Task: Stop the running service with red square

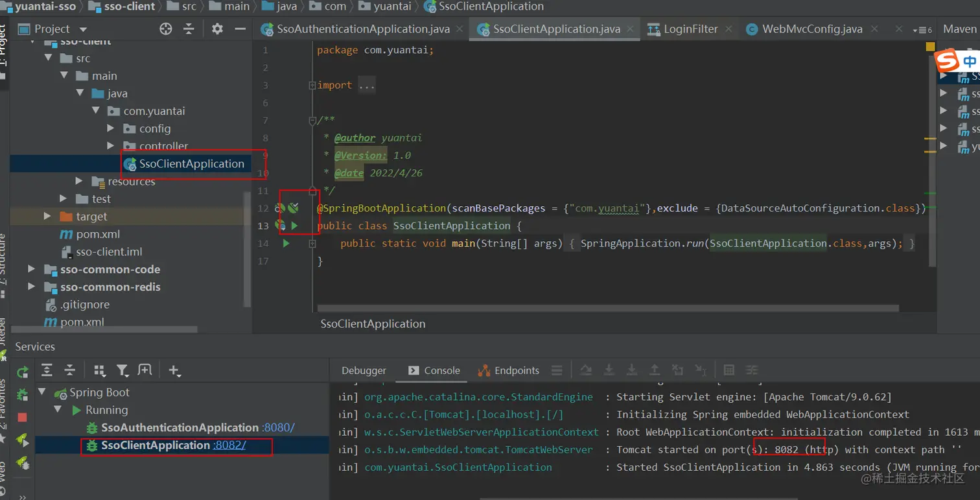Action: tap(23, 417)
